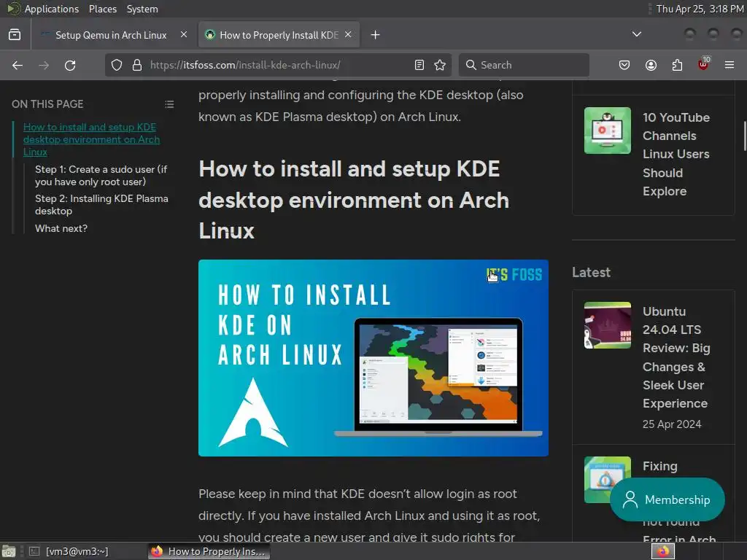Click the site security padlock icon
Screen dimensions: 747x560
(137, 65)
